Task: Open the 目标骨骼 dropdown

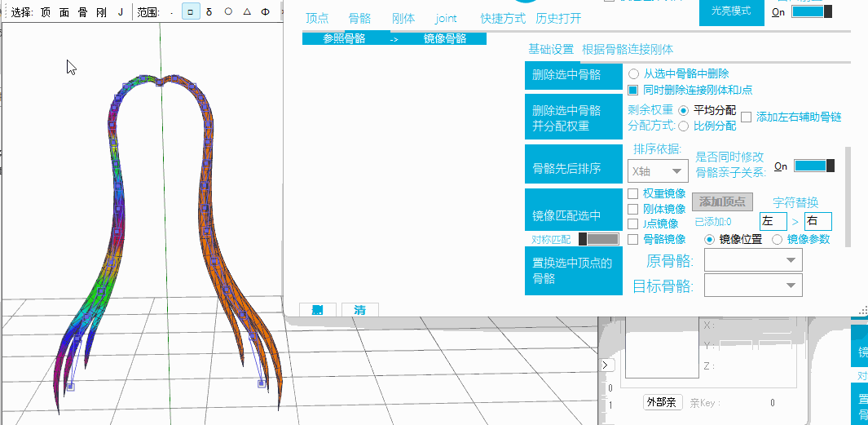Action: click(753, 286)
